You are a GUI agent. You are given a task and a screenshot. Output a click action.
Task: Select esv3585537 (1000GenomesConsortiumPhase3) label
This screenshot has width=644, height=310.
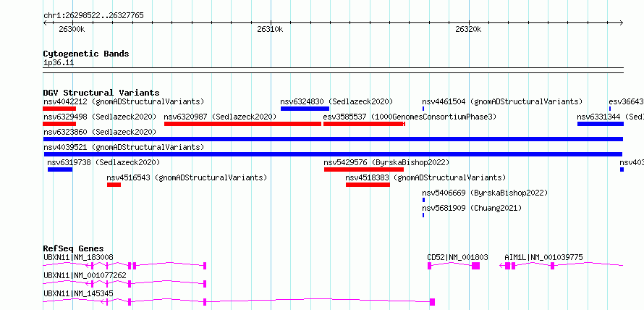pos(410,117)
